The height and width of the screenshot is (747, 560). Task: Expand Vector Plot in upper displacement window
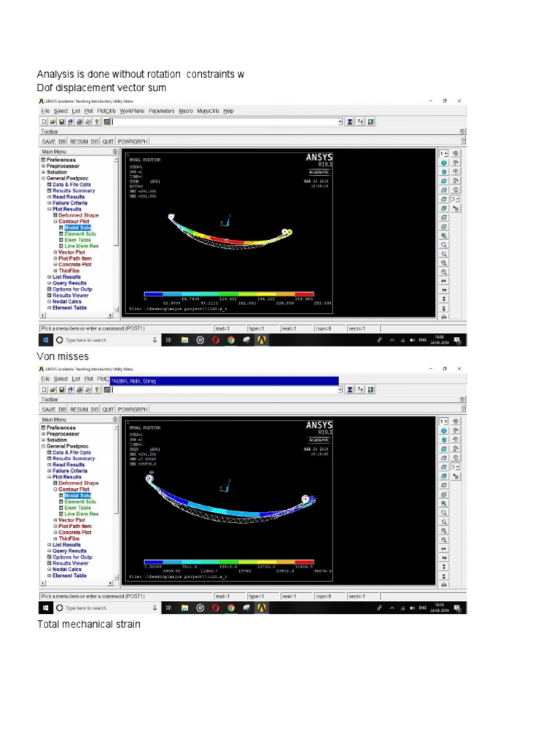(x=55, y=252)
